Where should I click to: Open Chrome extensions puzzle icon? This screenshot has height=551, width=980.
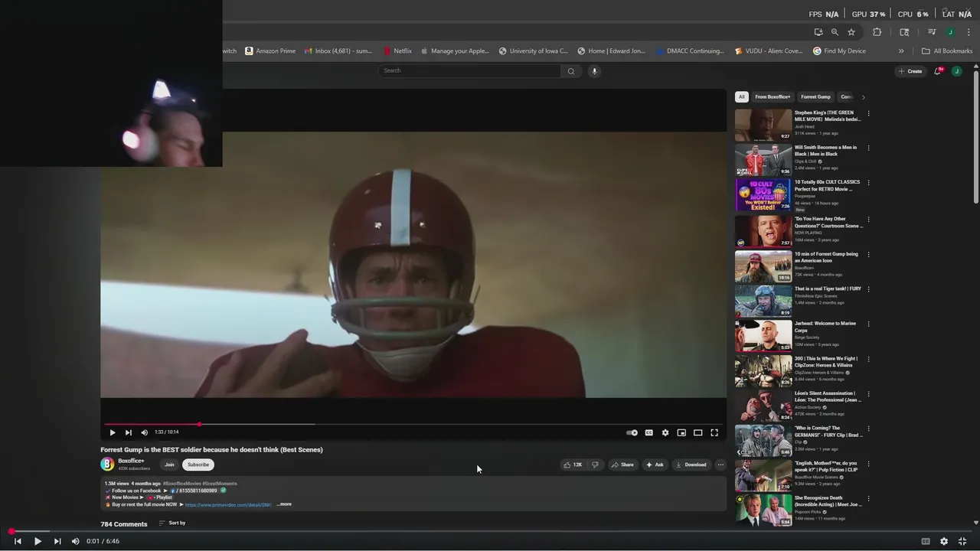pos(877,32)
